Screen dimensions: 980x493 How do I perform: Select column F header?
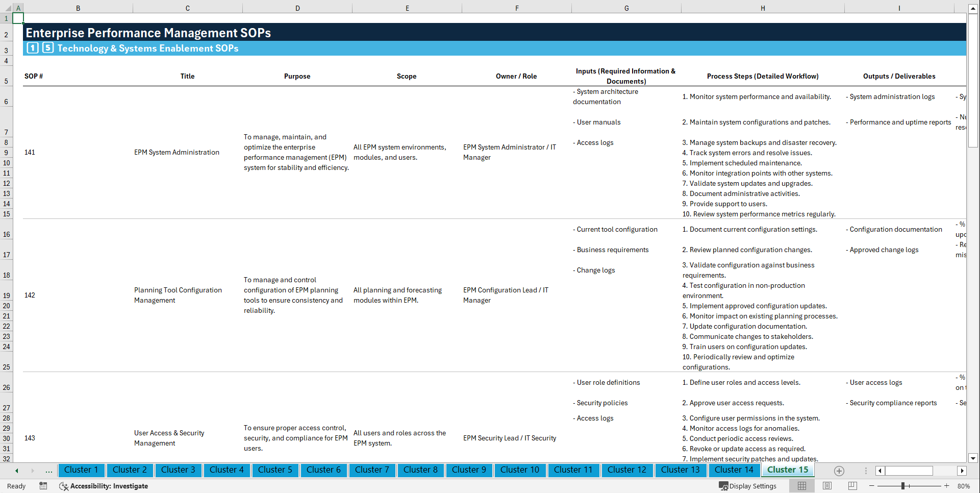tap(517, 8)
